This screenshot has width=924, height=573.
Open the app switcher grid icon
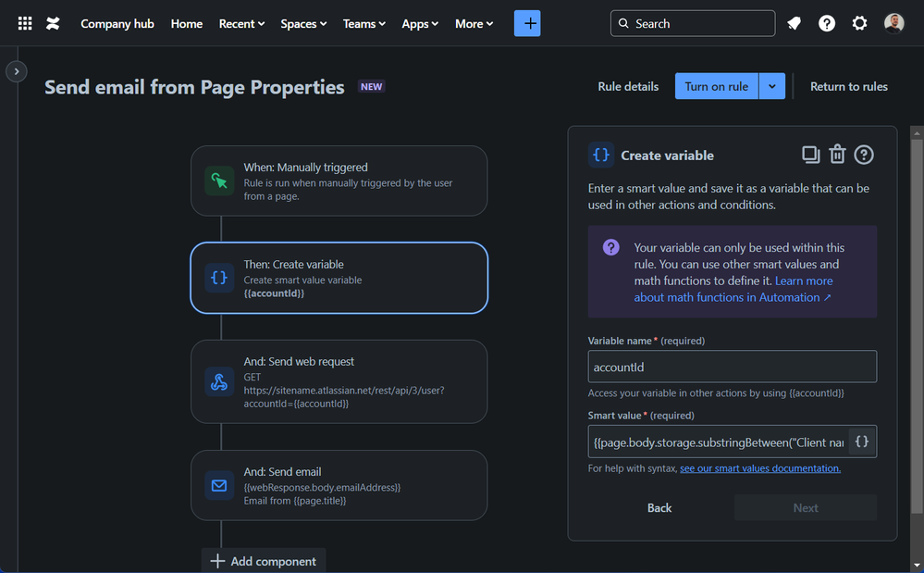(x=25, y=23)
